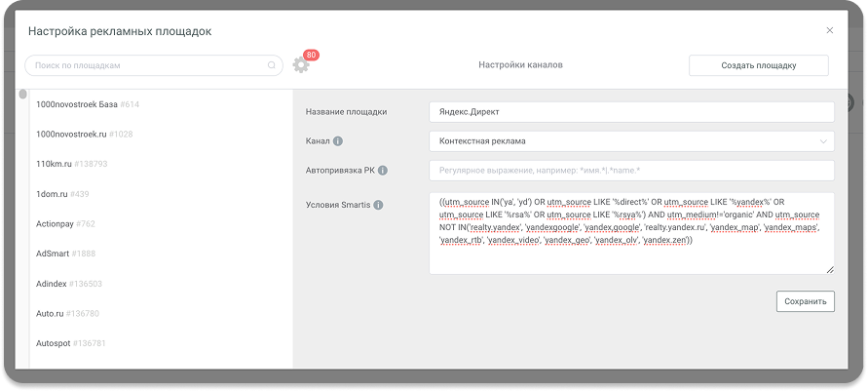Click the info icon next to Канал
868x391 pixels.
[338, 141]
